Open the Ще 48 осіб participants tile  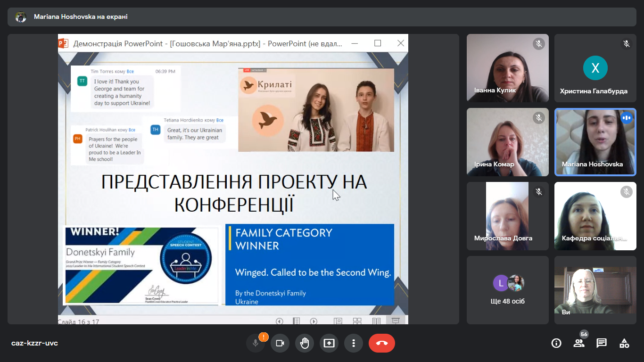[508, 290]
